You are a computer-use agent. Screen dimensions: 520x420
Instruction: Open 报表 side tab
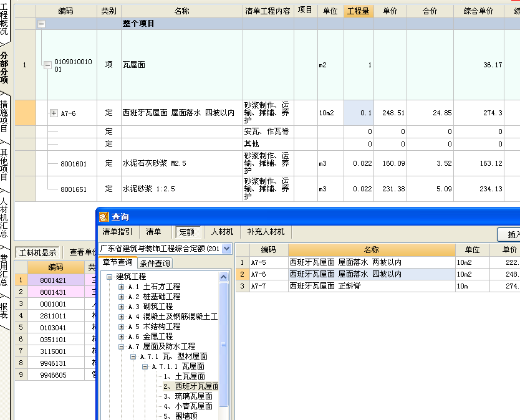point(4,310)
